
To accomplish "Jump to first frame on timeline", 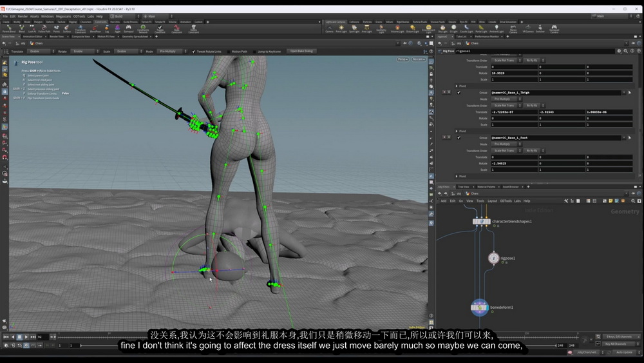I will coord(6,337).
